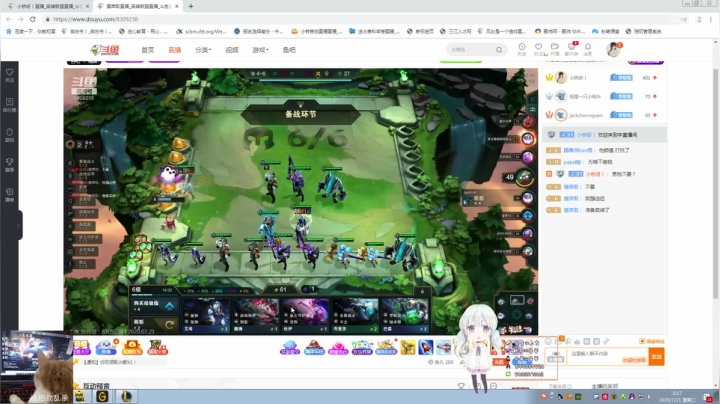Send the rocket gift icon

pos(426,348)
